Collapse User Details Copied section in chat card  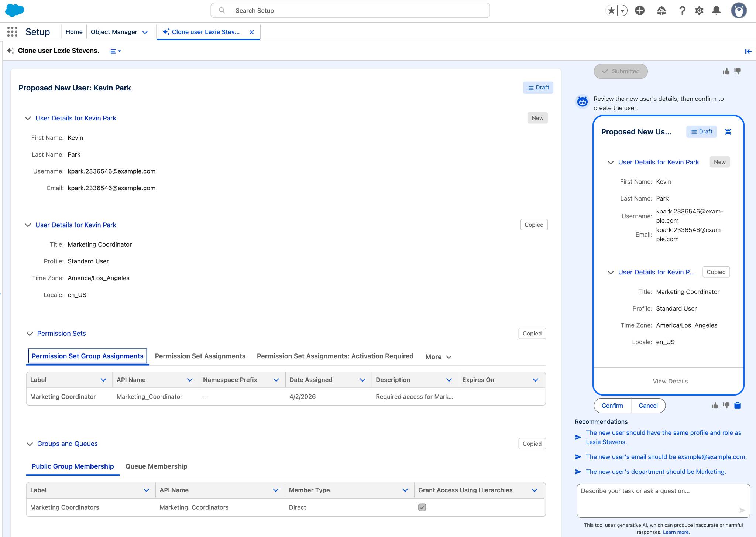point(611,272)
